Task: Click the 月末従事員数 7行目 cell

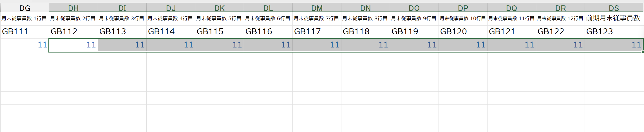Action: pos(317,19)
